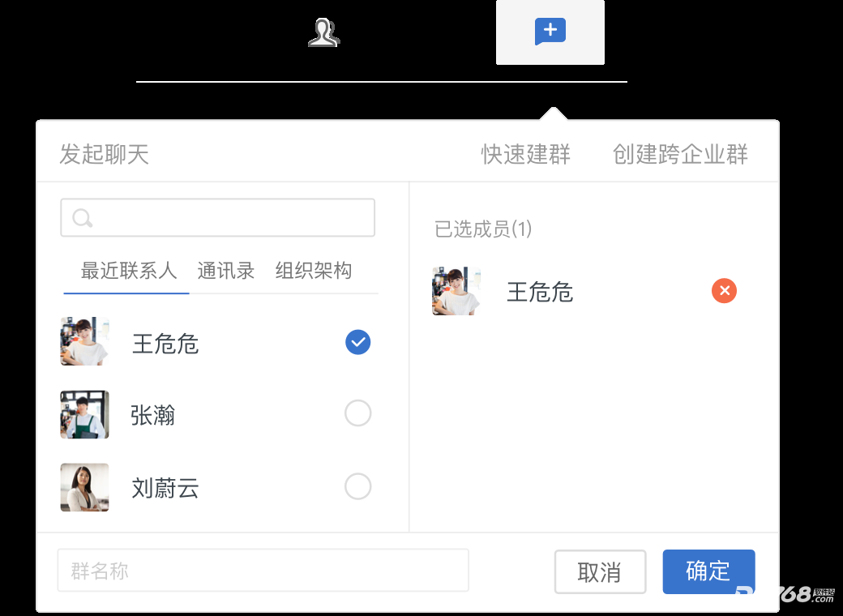The height and width of the screenshot is (616, 843).
Task: Switch to the 通讯录 tab
Action: coord(225,271)
